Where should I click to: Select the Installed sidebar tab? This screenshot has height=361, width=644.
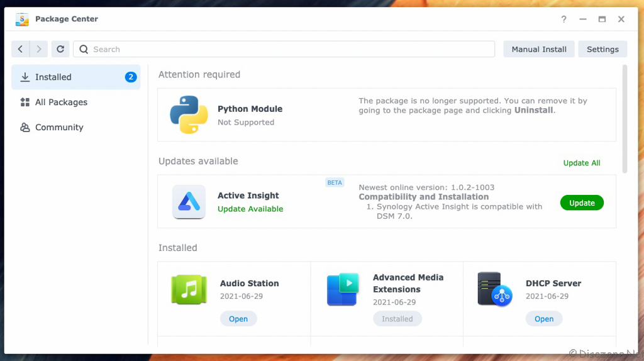click(76, 77)
